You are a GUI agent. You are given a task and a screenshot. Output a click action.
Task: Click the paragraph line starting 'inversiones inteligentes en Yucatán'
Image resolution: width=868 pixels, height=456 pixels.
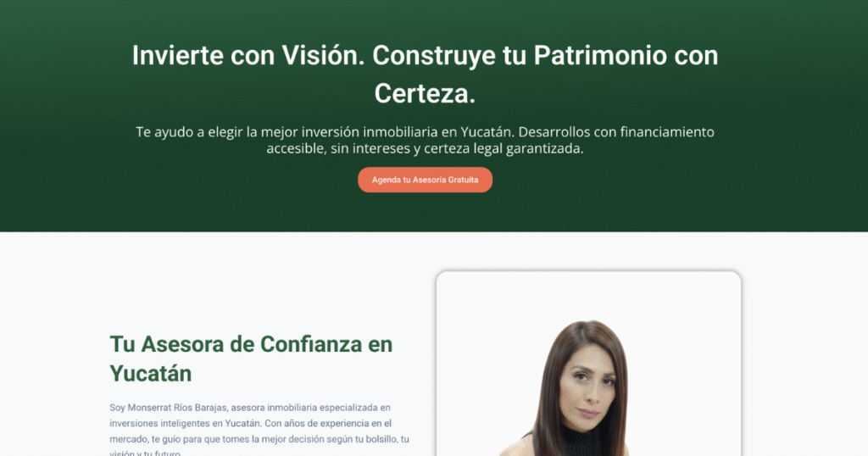(x=250, y=423)
